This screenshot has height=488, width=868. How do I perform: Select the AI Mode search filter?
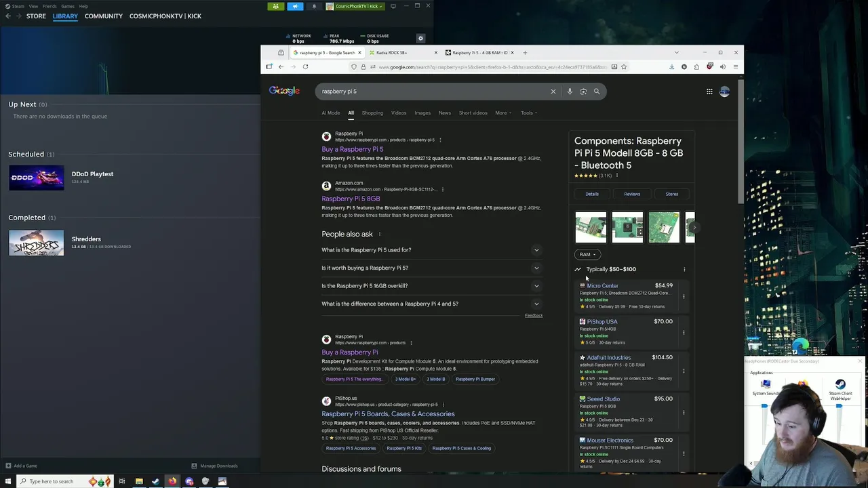[331, 113]
